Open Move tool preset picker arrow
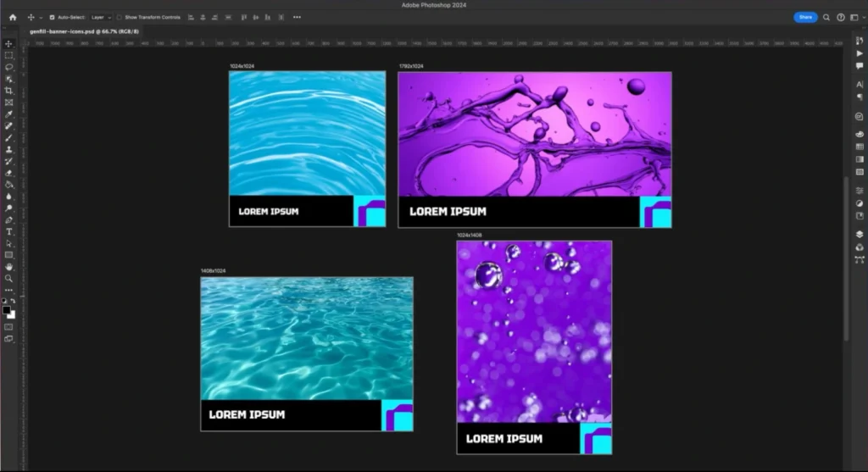Image resolution: width=868 pixels, height=472 pixels. point(41,18)
